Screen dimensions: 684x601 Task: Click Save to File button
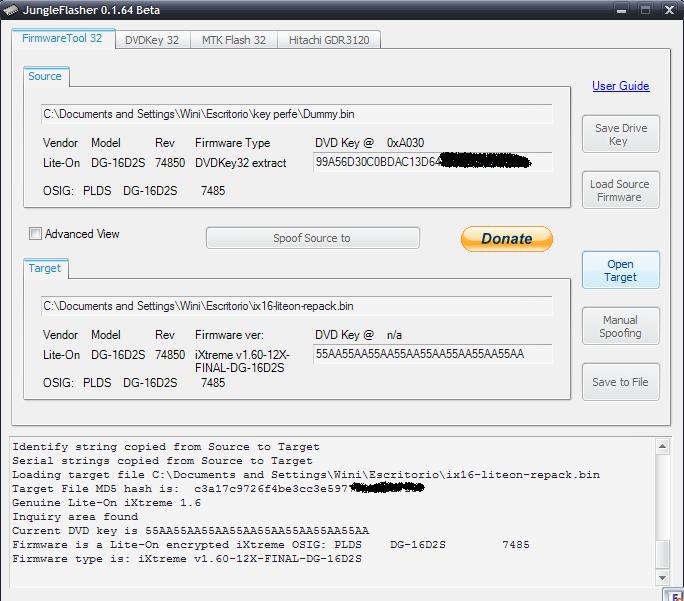pos(620,382)
